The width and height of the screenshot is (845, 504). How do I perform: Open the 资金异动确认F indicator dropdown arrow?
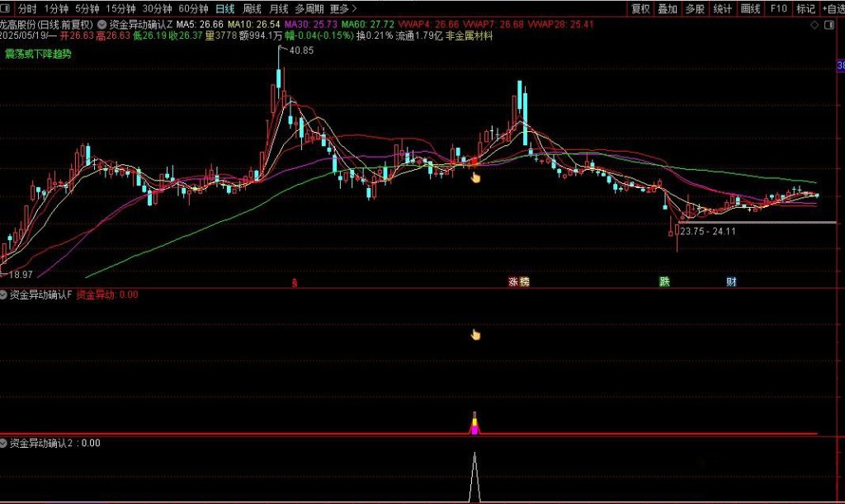pos(4,294)
